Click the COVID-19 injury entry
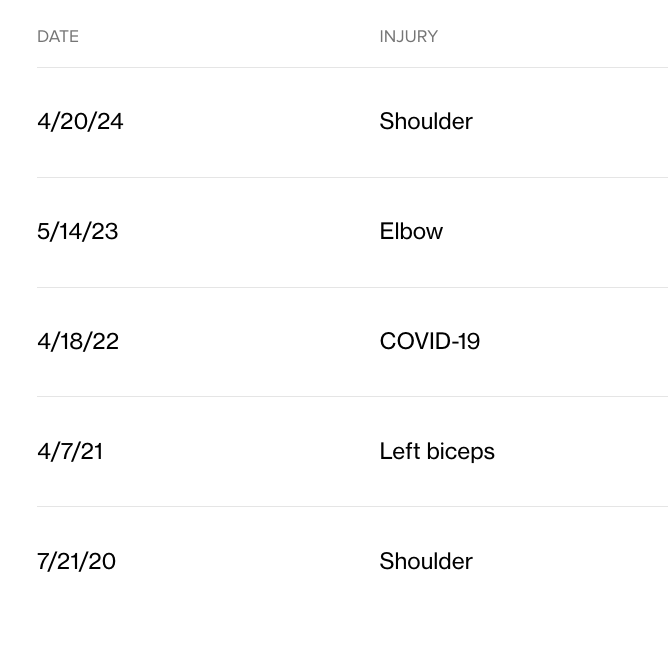Screen dimensions: 668x651 [x=429, y=342]
